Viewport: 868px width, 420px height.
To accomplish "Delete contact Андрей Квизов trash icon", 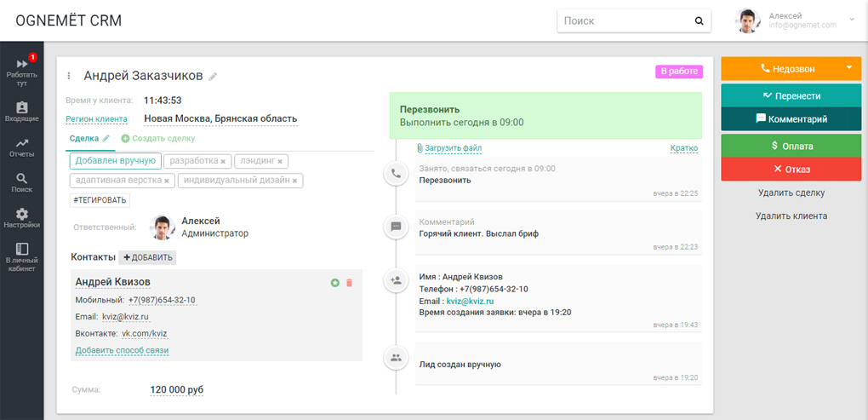I will pos(349,283).
